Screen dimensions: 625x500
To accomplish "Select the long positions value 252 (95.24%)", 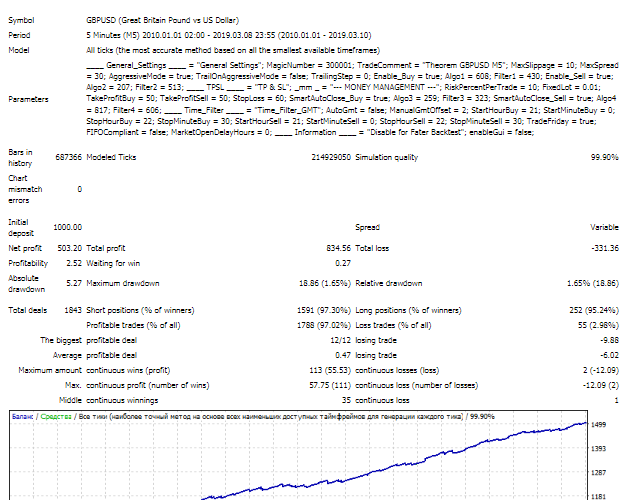I will click(594, 310).
